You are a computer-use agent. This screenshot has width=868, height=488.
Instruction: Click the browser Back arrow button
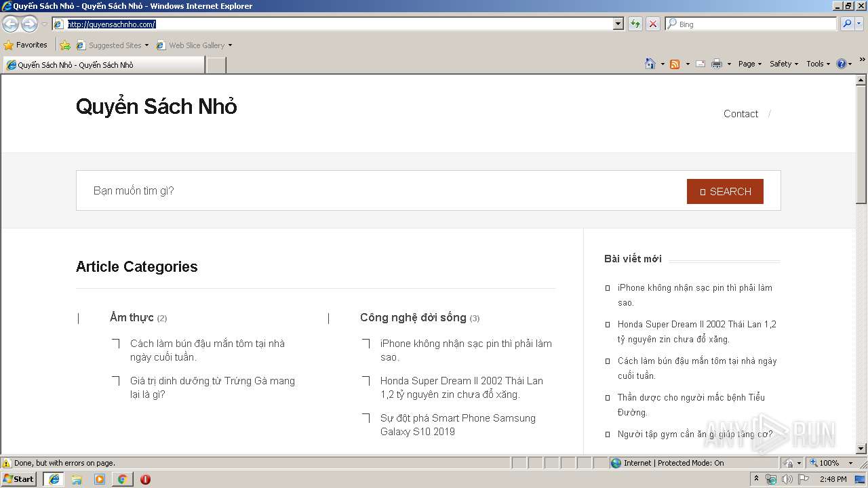[x=10, y=24]
